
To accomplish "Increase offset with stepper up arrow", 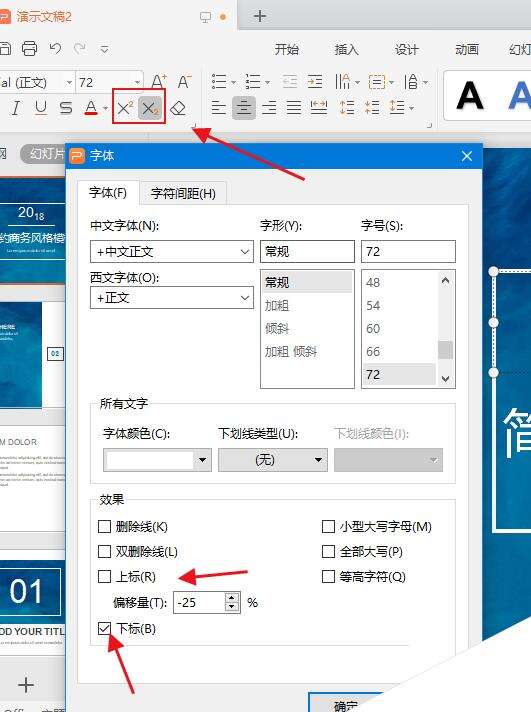I will 232,598.
